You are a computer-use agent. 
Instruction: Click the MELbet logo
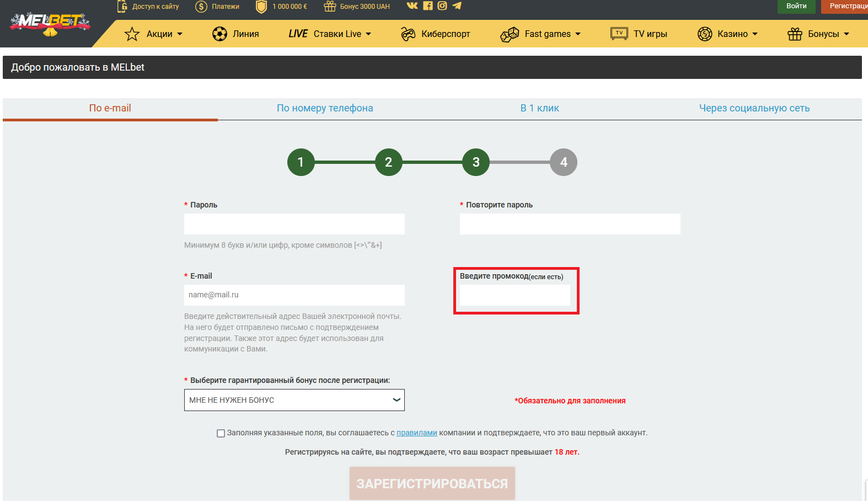50,24
